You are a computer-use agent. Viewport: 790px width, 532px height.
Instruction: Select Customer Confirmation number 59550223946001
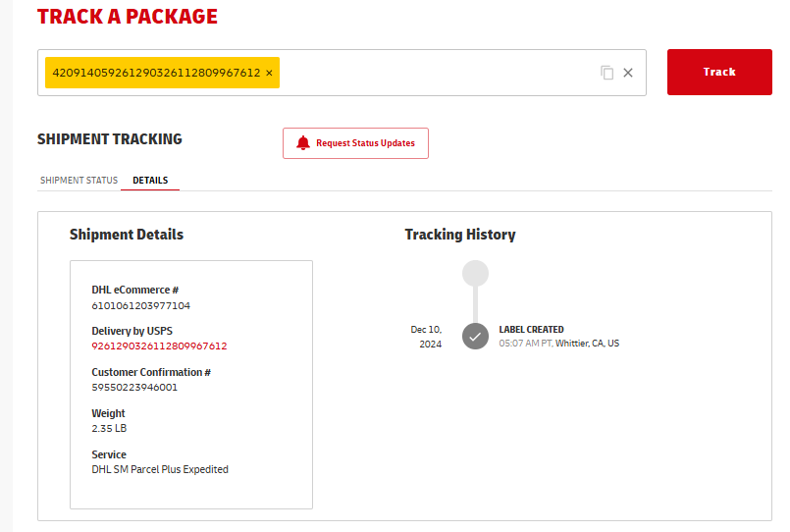pyautogui.click(x=134, y=388)
